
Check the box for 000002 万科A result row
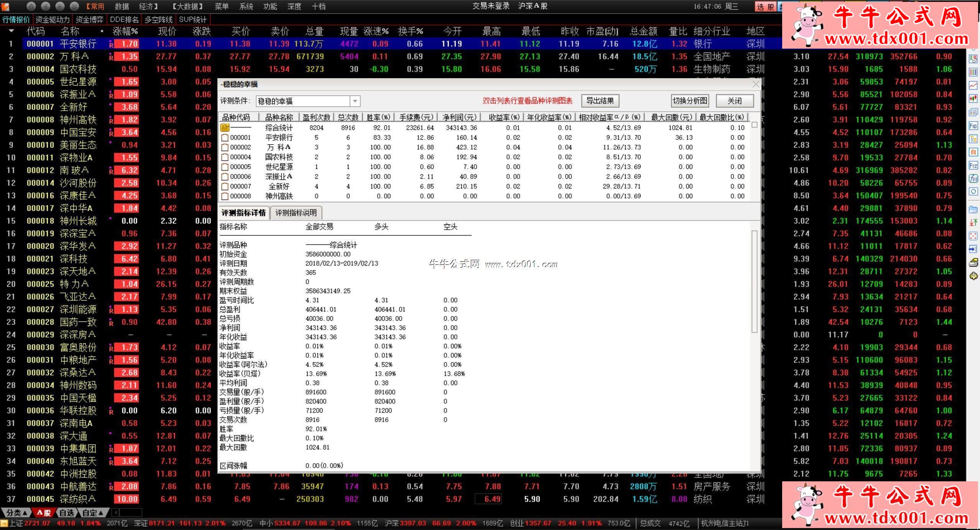(x=225, y=147)
